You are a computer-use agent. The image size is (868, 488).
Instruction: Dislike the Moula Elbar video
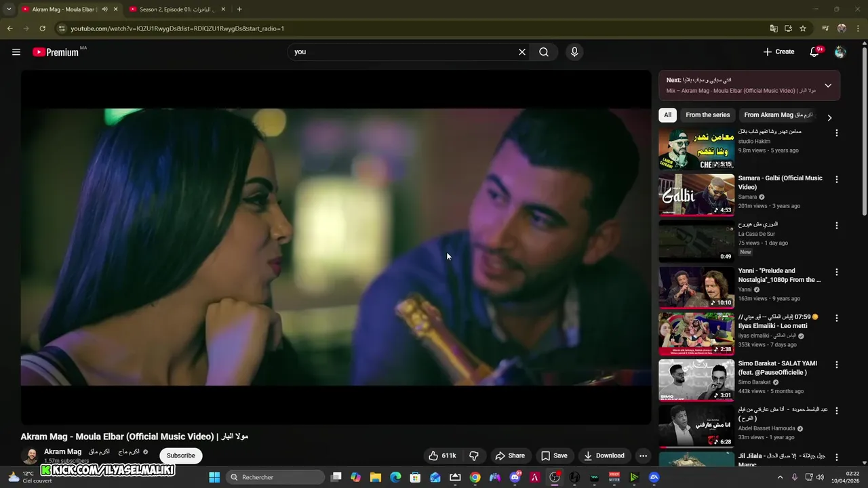[x=474, y=455]
